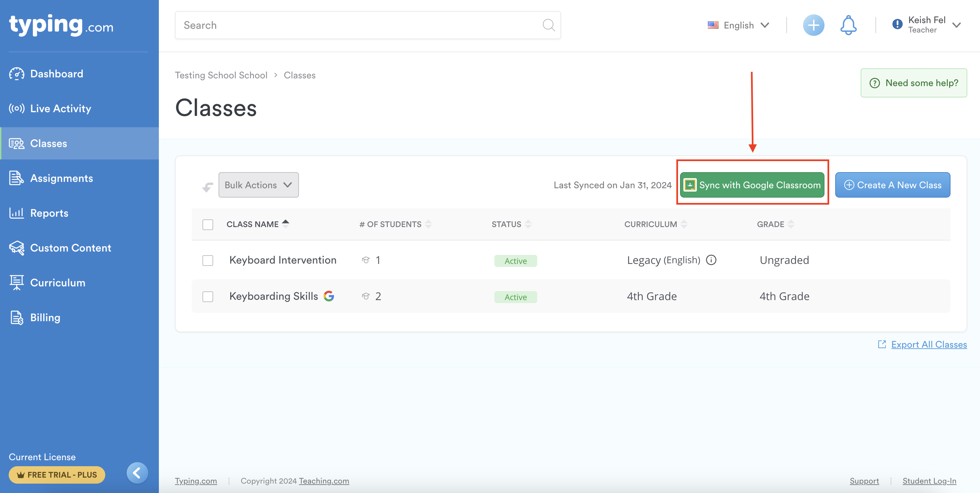The height and width of the screenshot is (493, 980).
Task: Collapse sidebar with round arrow button
Action: click(137, 473)
